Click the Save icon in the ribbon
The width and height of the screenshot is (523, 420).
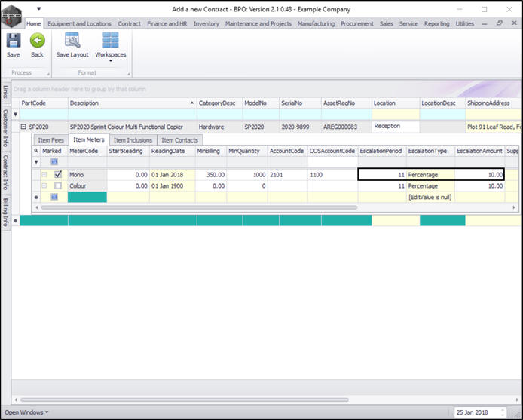[x=14, y=41]
